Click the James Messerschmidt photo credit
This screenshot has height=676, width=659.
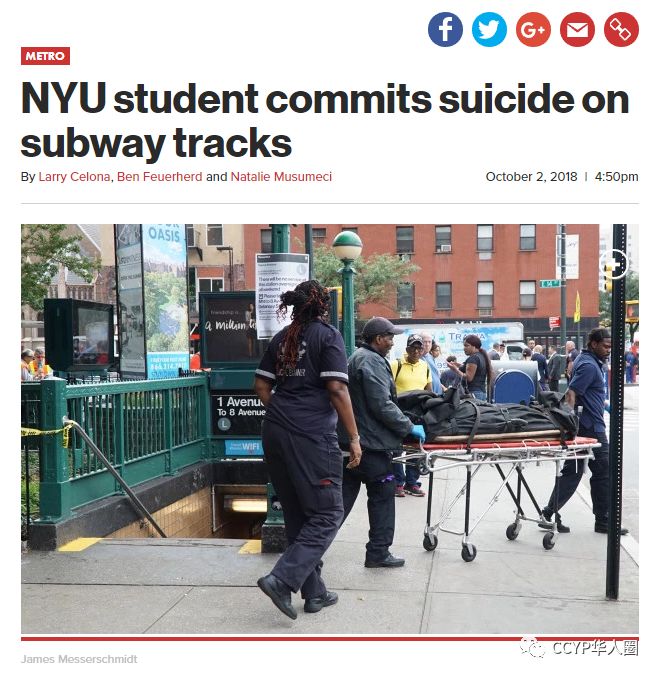pyautogui.click(x=79, y=659)
